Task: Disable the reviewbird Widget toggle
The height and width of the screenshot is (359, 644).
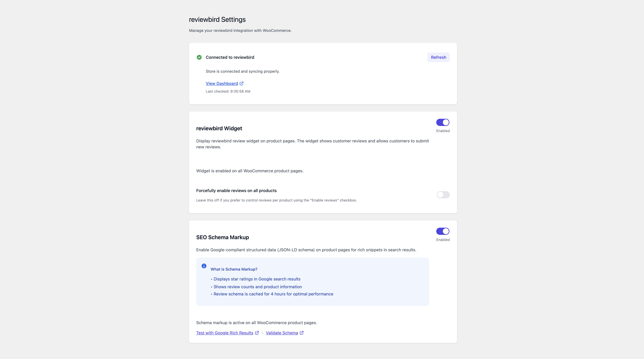Action: tap(443, 123)
